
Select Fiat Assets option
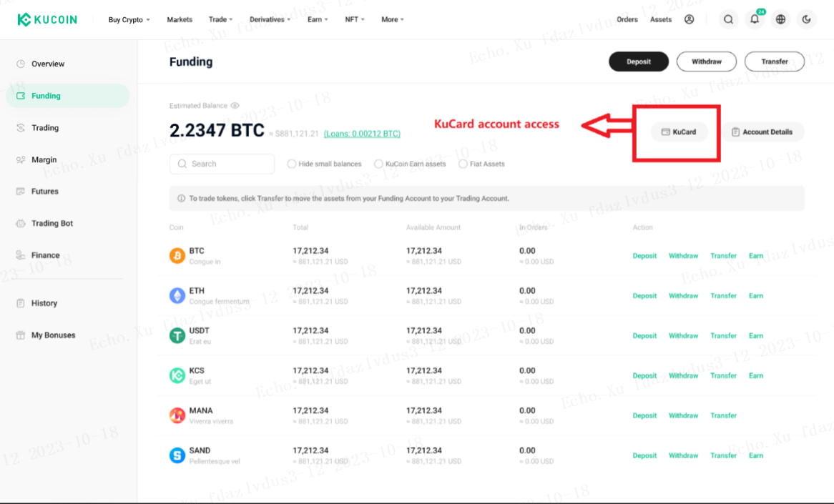pos(481,164)
